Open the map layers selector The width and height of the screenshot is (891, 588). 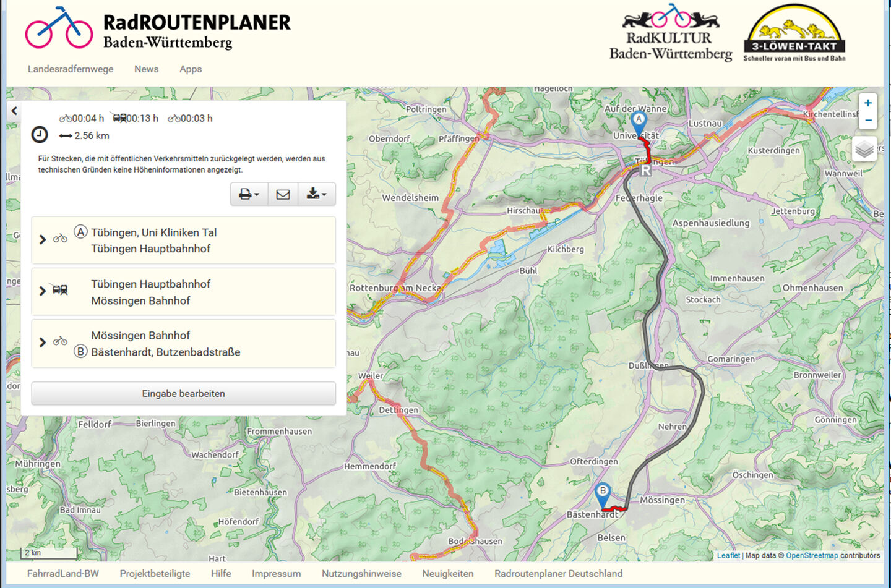click(x=864, y=149)
